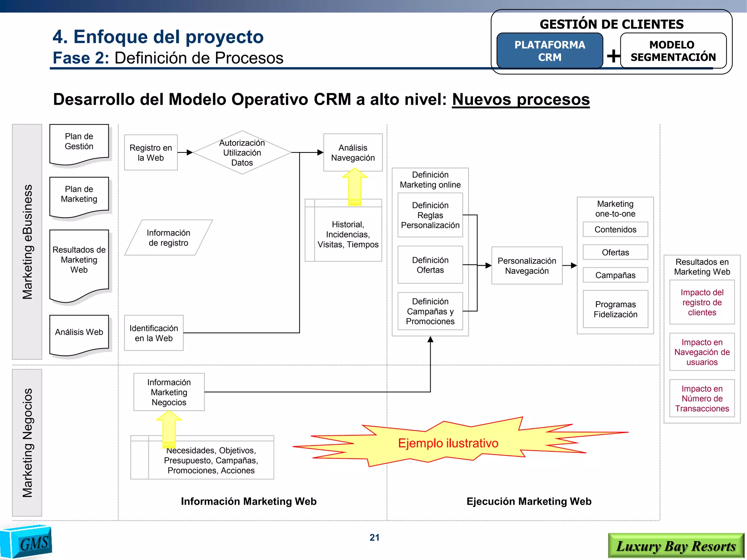
Task: Click the Información Marketing Web caption
Action: coord(249,501)
